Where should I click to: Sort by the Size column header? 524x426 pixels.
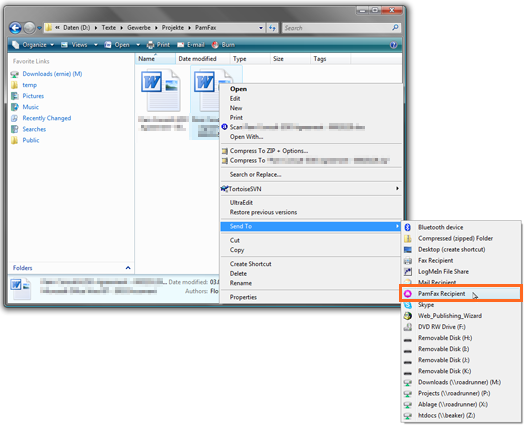(x=290, y=59)
